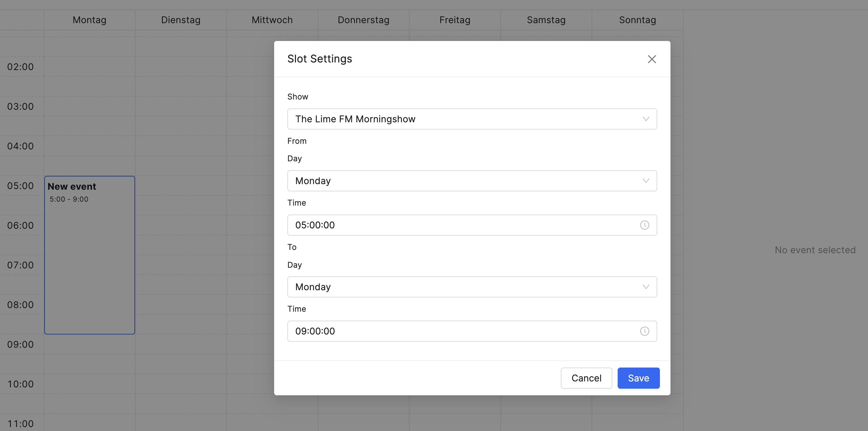Click the 04:00 time label
The image size is (868, 431).
tap(20, 146)
